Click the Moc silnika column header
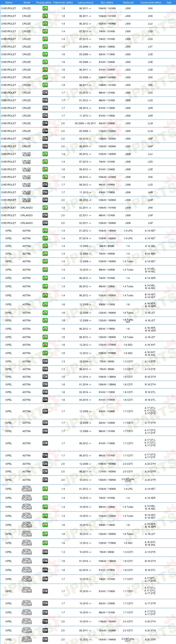Image resolution: width=176 pixels, height=644 pixels. 107,2
